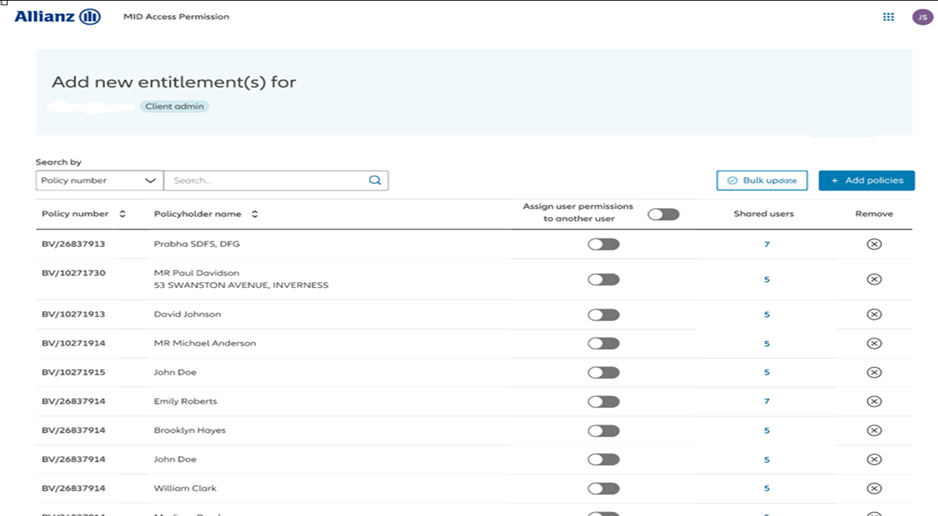Click the name David Johnson
The image size is (938, 516).
tap(187, 314)
